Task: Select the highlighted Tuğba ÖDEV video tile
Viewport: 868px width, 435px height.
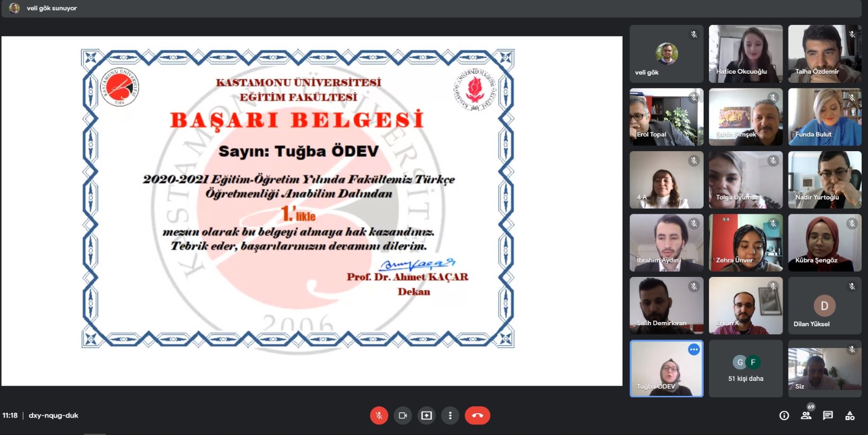Action: [x=667, y=369]
